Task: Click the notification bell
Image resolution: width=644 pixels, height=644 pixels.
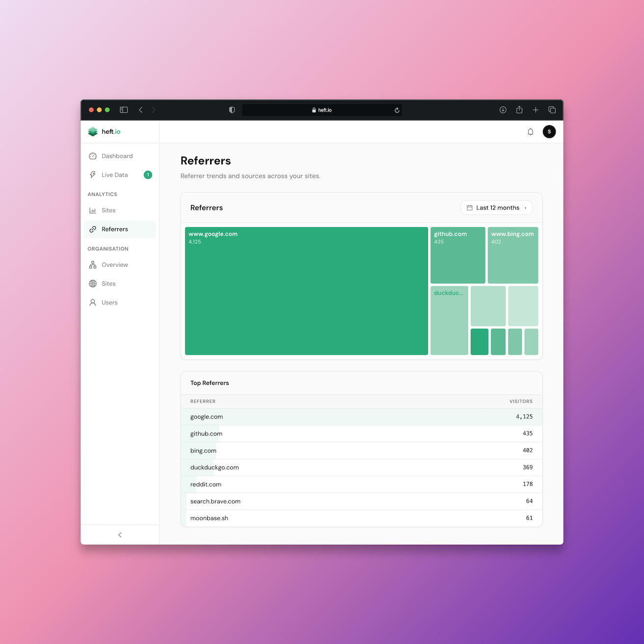Action: pyautogui.click(x=530, y=132)
